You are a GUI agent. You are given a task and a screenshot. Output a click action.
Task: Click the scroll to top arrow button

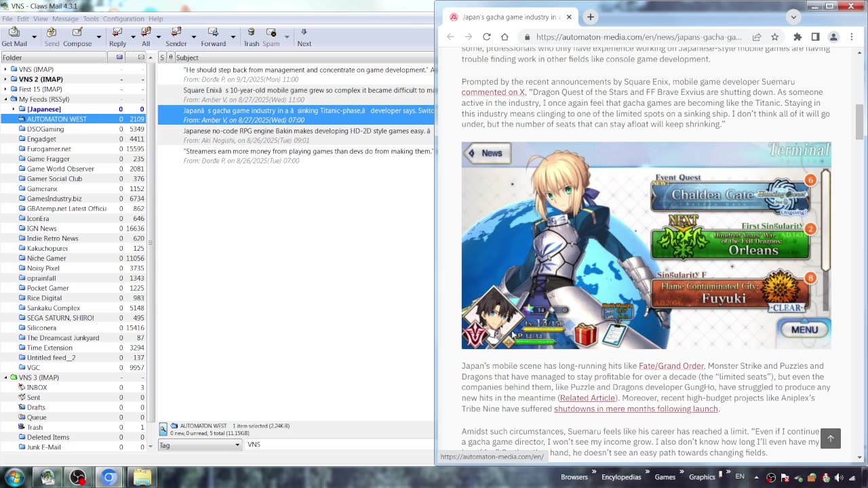[x=831, y=439]
